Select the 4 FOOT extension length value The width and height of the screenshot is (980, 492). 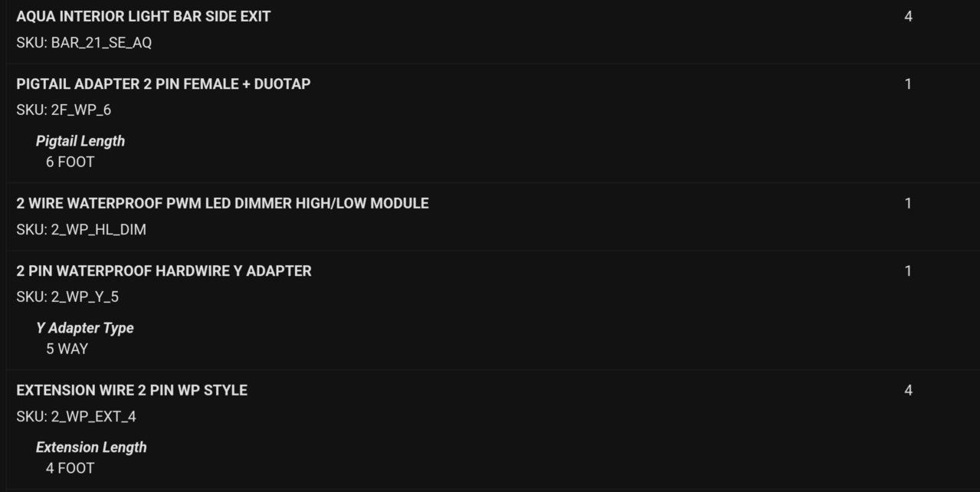[70, 469]
